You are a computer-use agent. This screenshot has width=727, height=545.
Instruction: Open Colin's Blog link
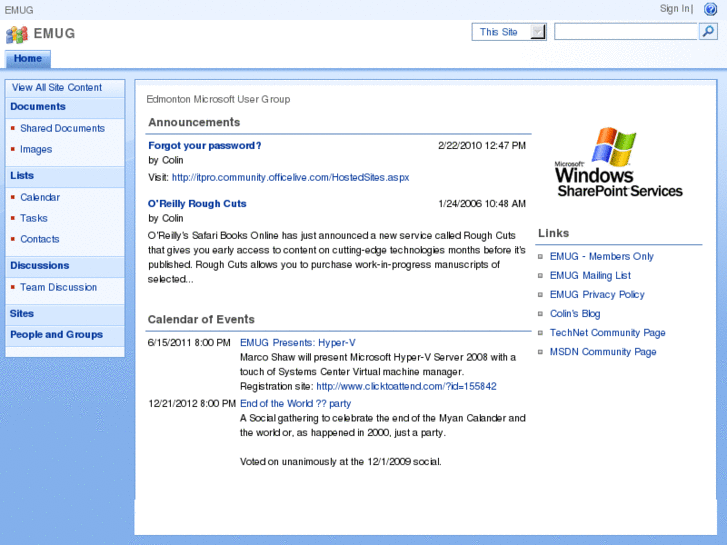[575, 314]
